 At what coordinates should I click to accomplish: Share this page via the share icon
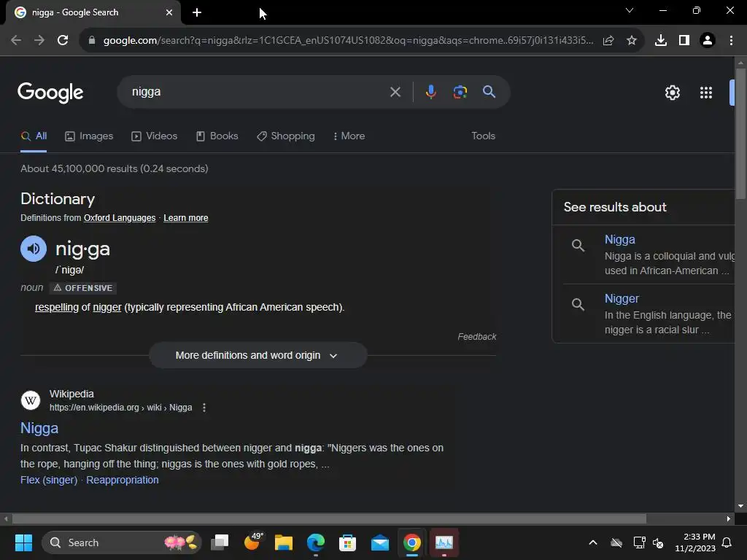click(x=608, y=41)
